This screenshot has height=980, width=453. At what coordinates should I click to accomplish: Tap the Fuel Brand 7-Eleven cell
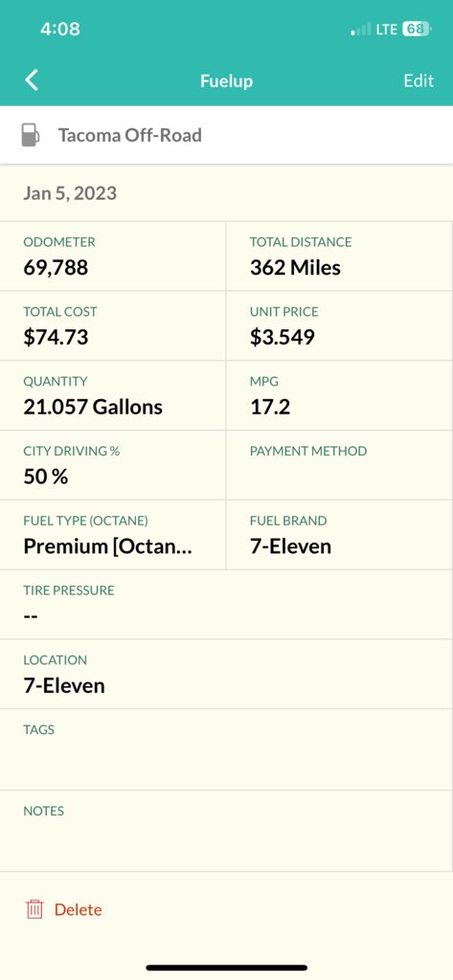coord(340,535)
